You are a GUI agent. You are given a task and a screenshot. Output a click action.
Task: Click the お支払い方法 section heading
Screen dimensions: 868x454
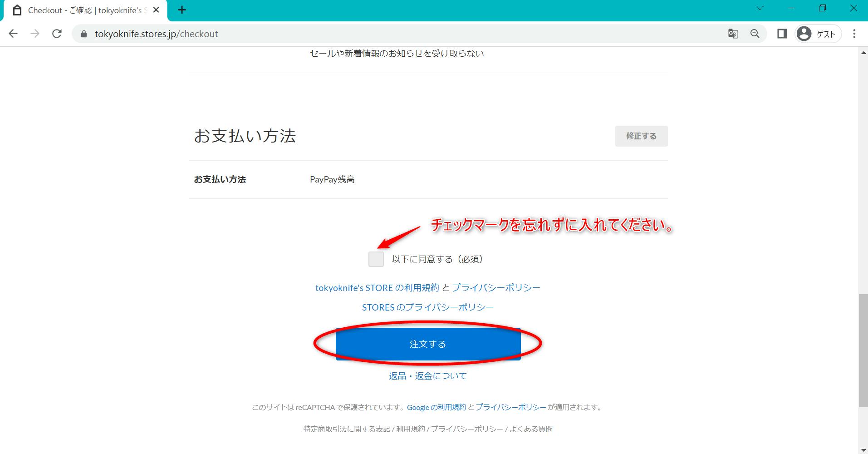245,136
